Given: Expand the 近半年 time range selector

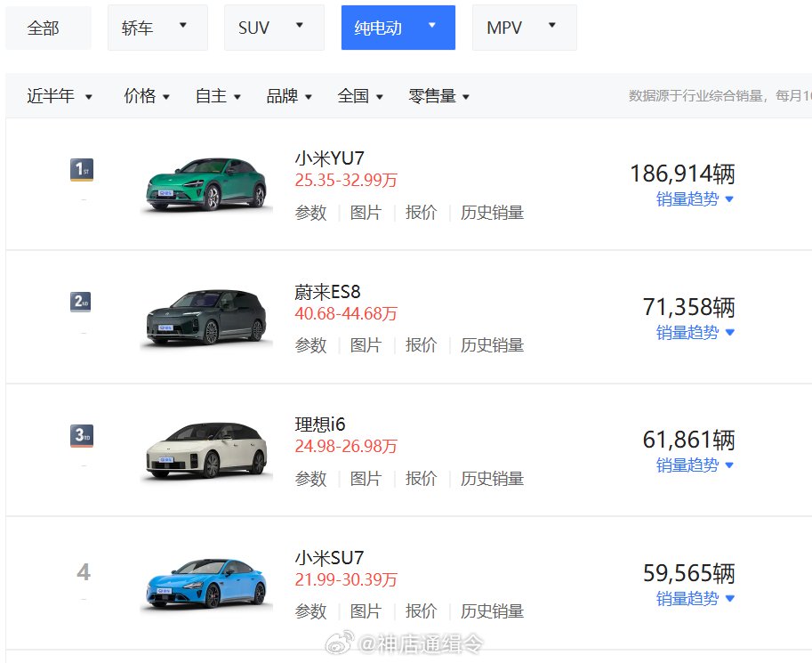Looking at the screenshot, I should click(x=59, y=96).
